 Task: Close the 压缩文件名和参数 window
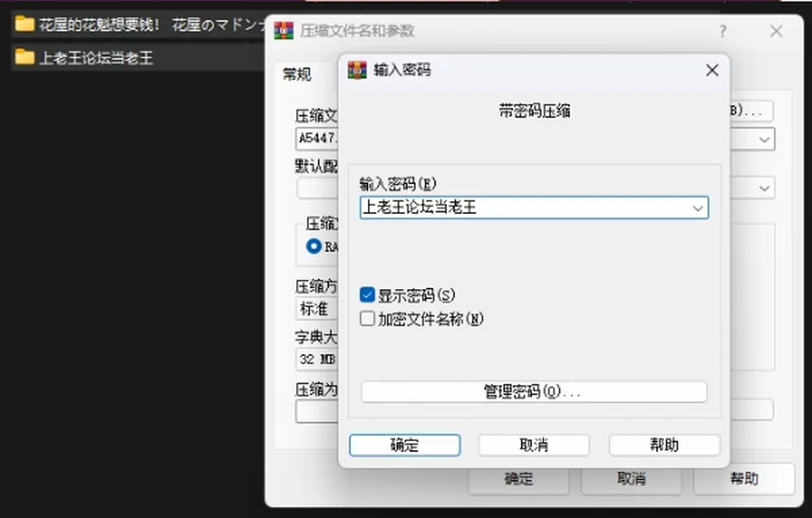pos(776,31)
